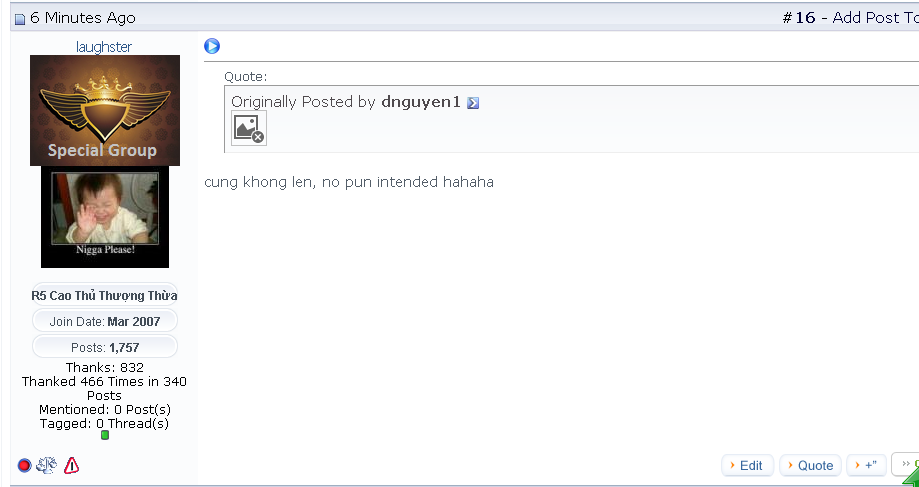This screenshot has width=919, height=487.
Task: Click laughster's baby avatar image
Action: pyautogui.click(x=105, y=217)
